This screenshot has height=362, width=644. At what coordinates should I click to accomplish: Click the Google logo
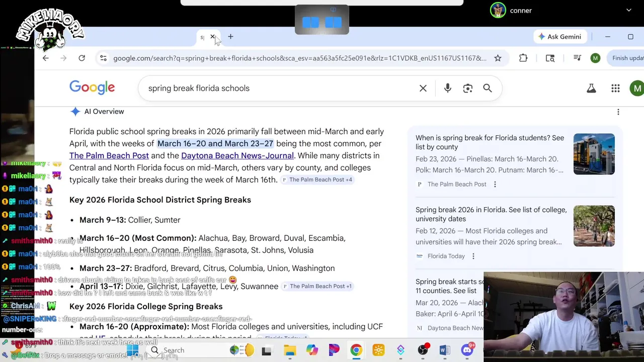pos(92,87)
